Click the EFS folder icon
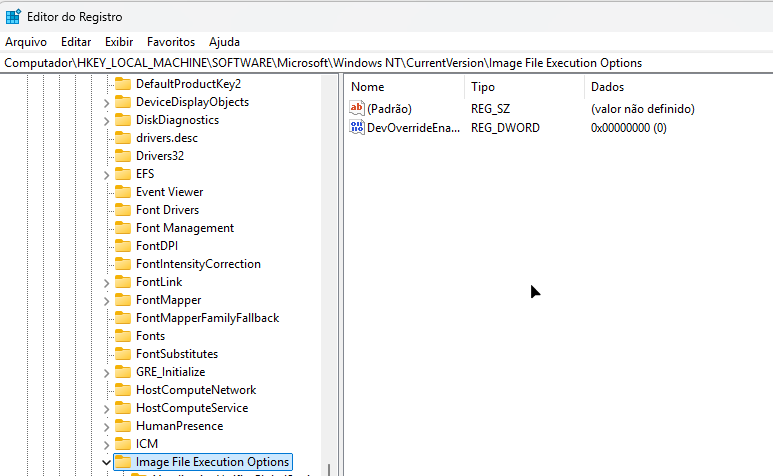773x476 pixels. point(123,174)
